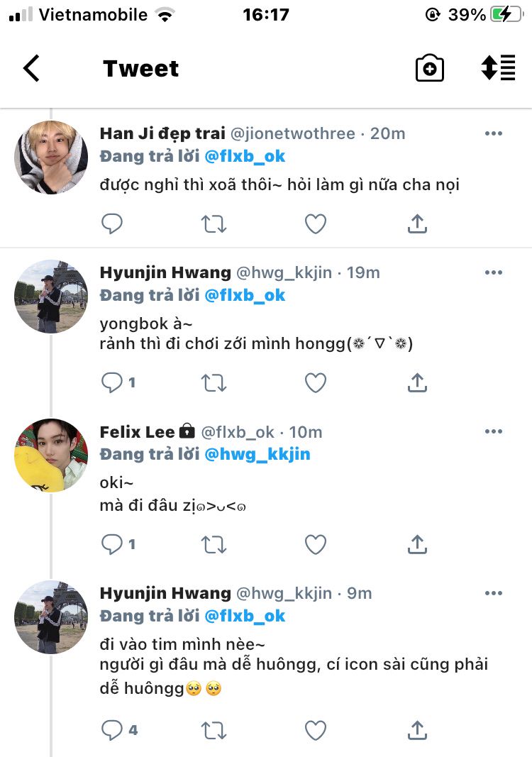
Task: Open Han Ji's profile picture
Action: (50, 158)
